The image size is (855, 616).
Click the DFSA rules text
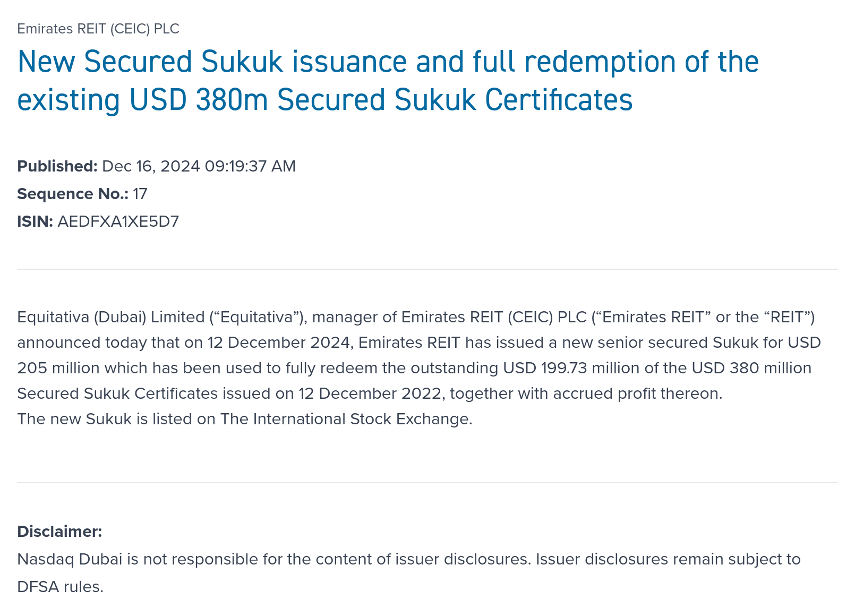coord(60,587)
